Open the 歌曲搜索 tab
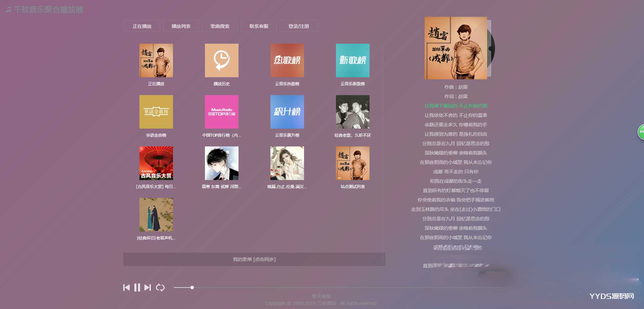The image size is (644, 309). (x=220, y=26)
